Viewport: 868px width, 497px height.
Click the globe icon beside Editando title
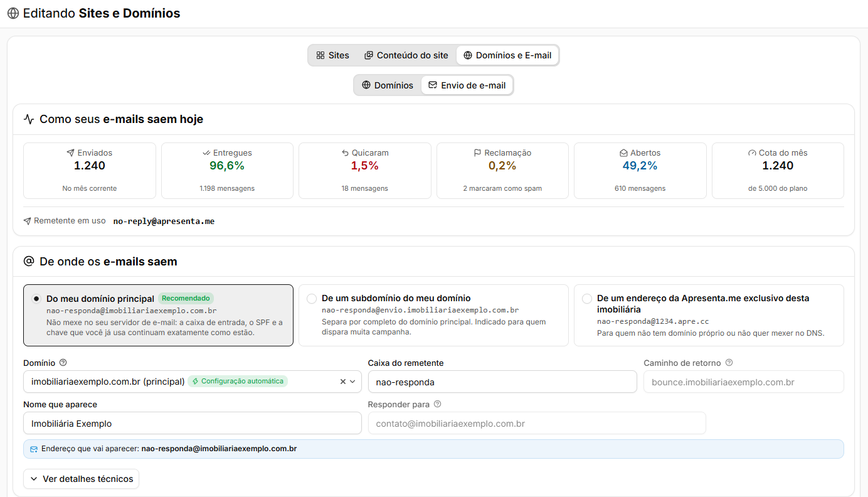pyautogui.click(x=13, y=13)
